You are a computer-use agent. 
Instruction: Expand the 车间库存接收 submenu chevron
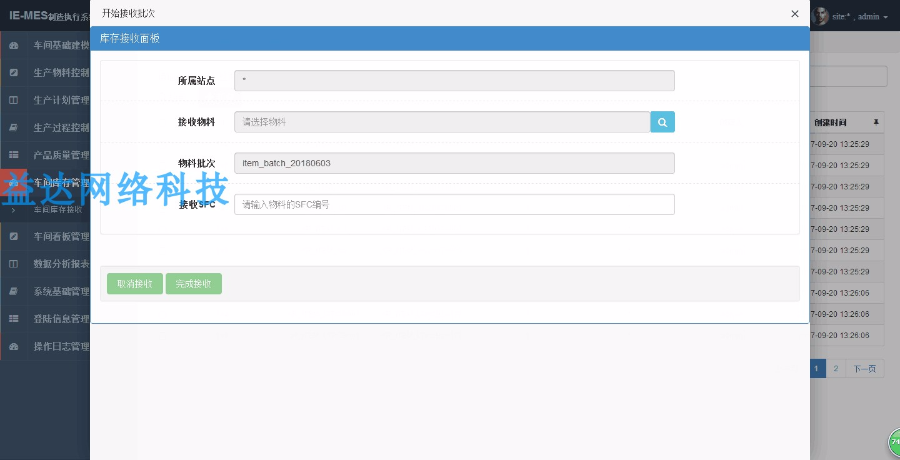[13, 210]
